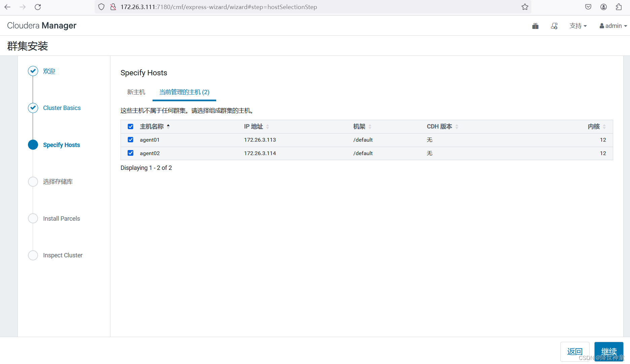Click IP address 172.26.3.114
This screenshot has width=630, height=364.
260,153
